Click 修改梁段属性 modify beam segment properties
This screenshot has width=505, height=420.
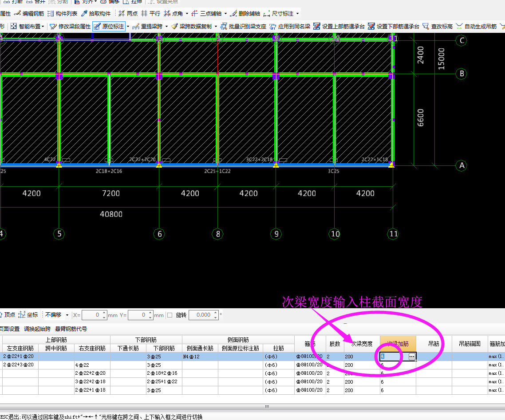point(70,27)
